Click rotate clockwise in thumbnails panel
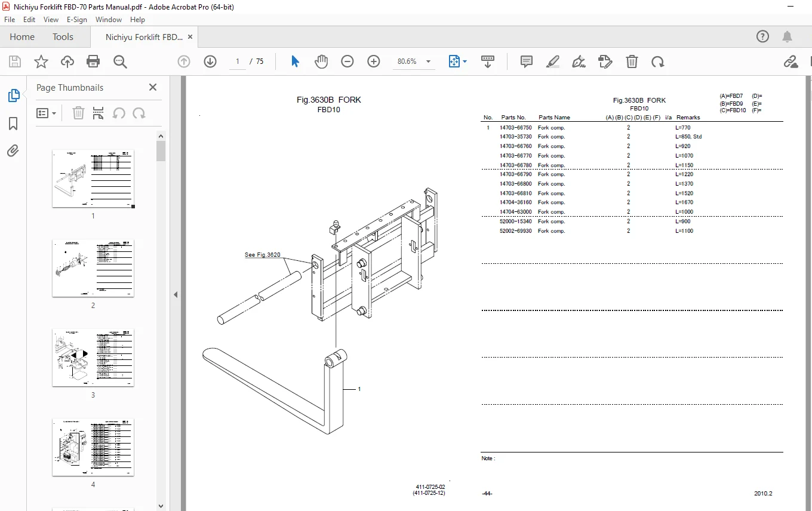This screenshot has height=511, width=812. point(139,113)
